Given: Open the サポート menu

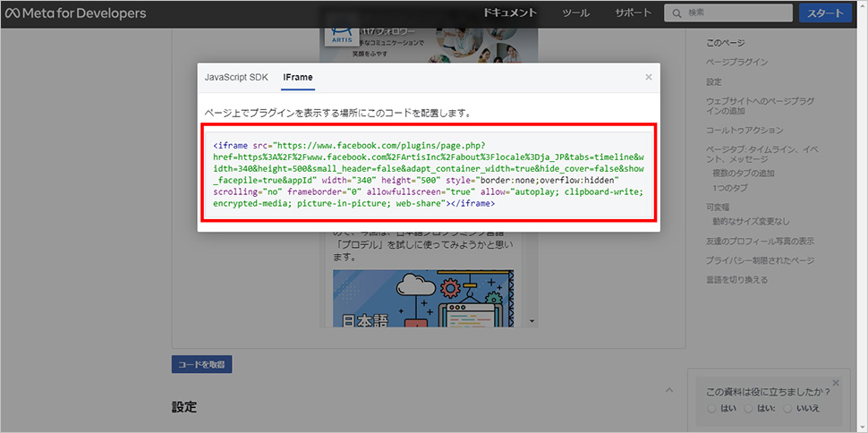Looking at the screenshot, I should 633,13.
